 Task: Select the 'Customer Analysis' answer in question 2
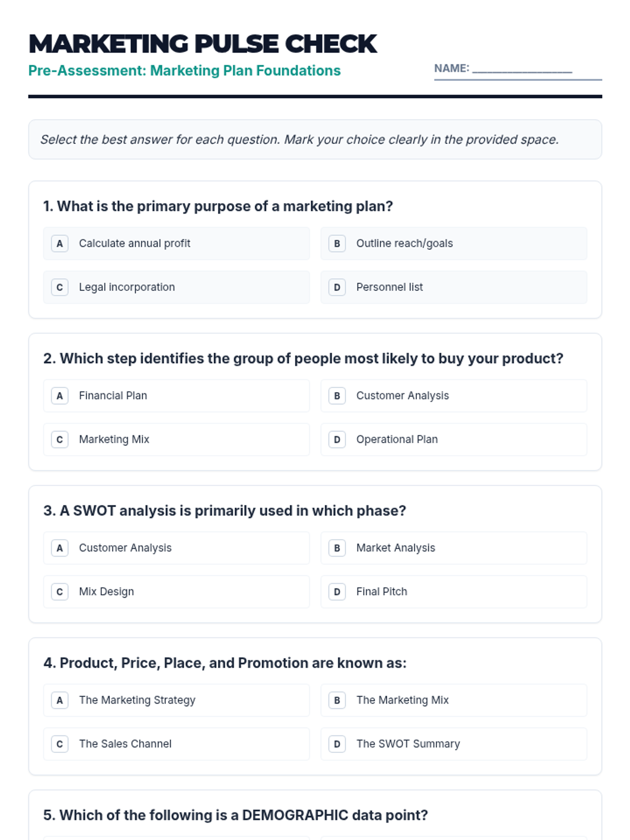[x=454, y=396]
